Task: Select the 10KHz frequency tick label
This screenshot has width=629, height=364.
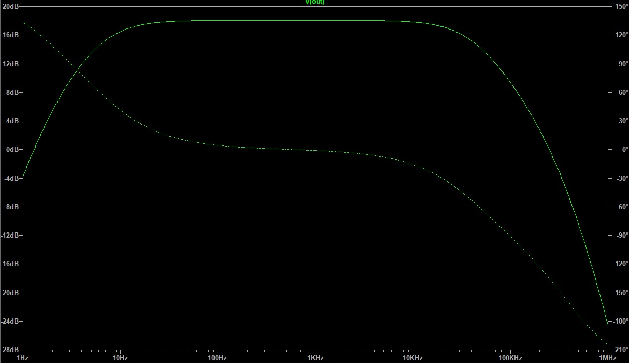Action: coord(412,358)
